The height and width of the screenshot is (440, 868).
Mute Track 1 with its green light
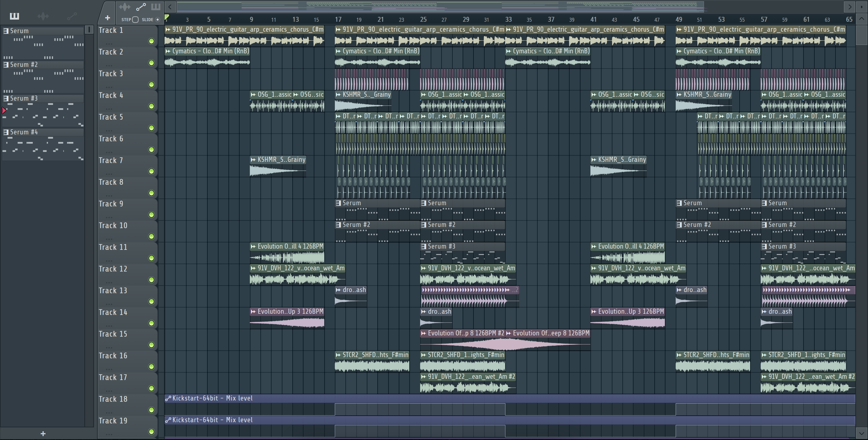pos(152,41)
